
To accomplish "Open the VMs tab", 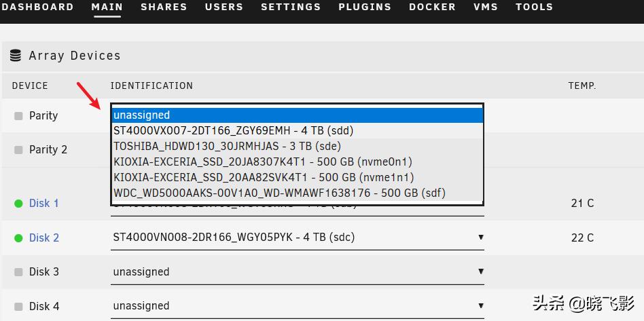I will pos(486,7).
